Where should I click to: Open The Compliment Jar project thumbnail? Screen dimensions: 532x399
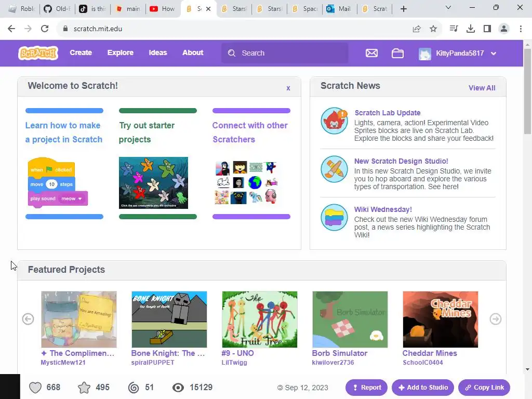(x=79, y=320)
